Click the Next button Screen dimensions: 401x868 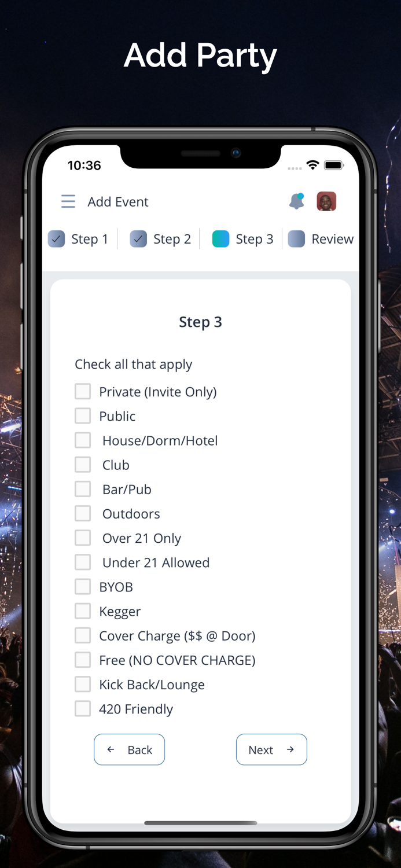click(x=271, y=749)
